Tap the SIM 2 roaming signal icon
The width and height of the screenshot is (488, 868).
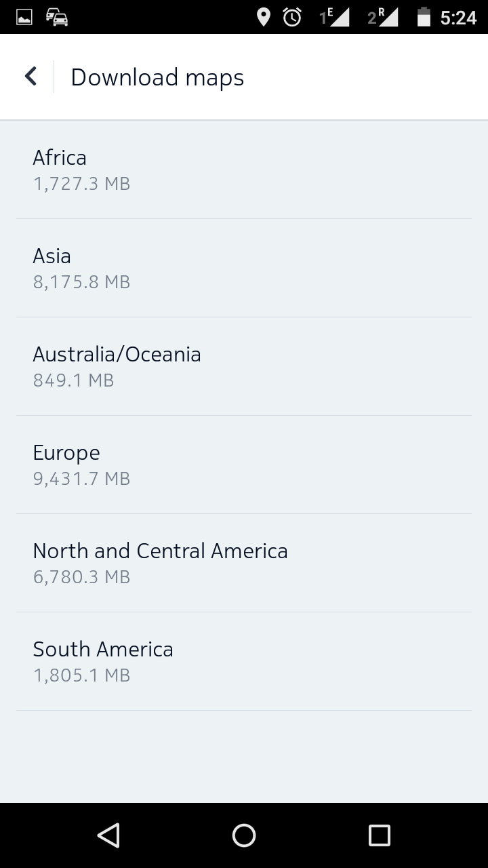click(x=383, y=17)
